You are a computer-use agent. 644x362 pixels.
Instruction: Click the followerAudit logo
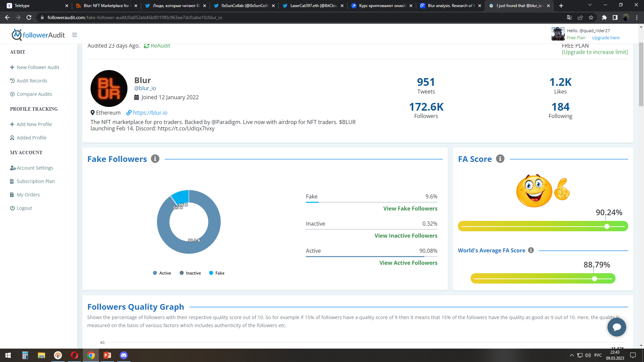(38, 35)
